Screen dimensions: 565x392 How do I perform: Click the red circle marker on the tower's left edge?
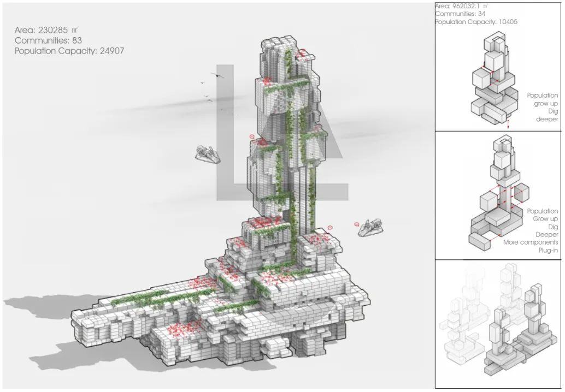coord(252,135)
